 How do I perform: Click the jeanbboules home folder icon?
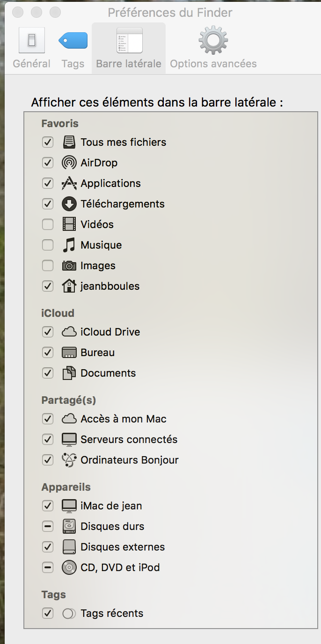click(69, 286)
